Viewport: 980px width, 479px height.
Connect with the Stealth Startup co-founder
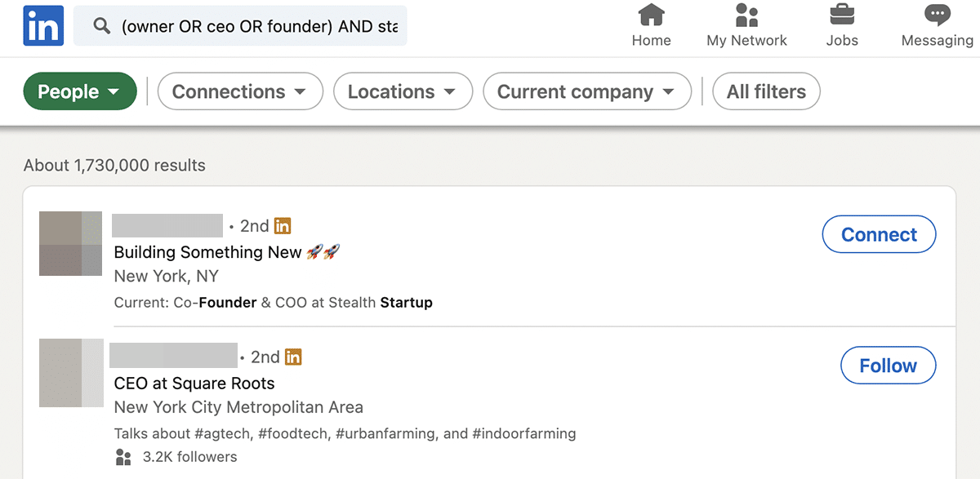click(879, 235)
